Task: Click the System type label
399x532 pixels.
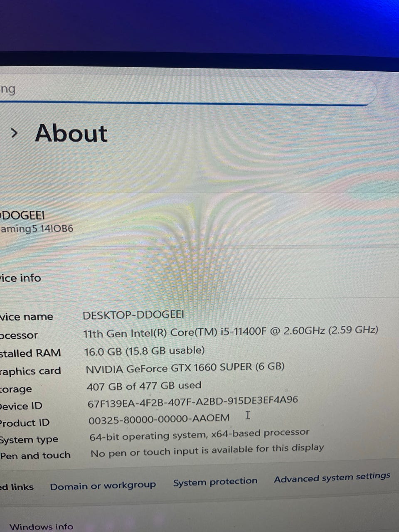Action: (29, 440)
